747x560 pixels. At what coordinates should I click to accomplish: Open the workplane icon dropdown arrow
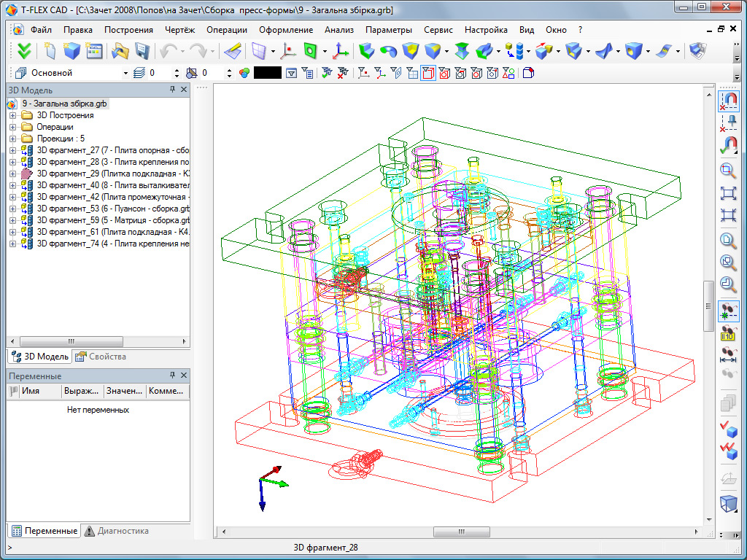pyautogui.click(x=273, y=51)
